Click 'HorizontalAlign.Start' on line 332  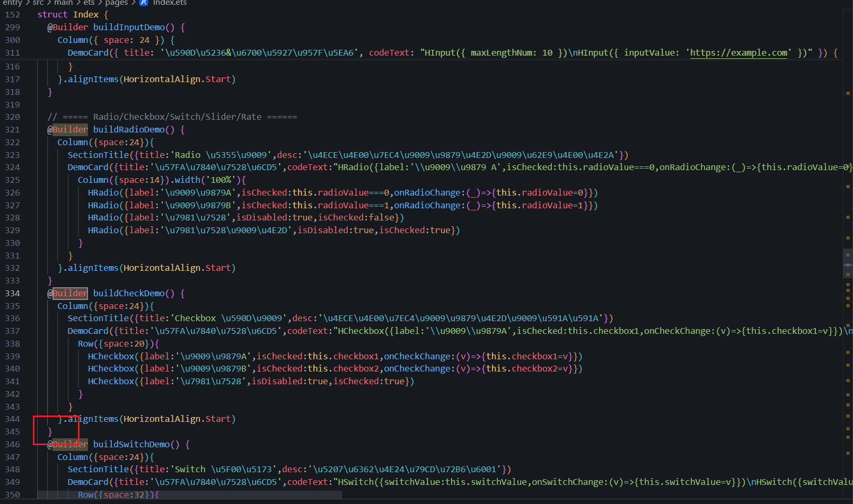coord(178,268)
